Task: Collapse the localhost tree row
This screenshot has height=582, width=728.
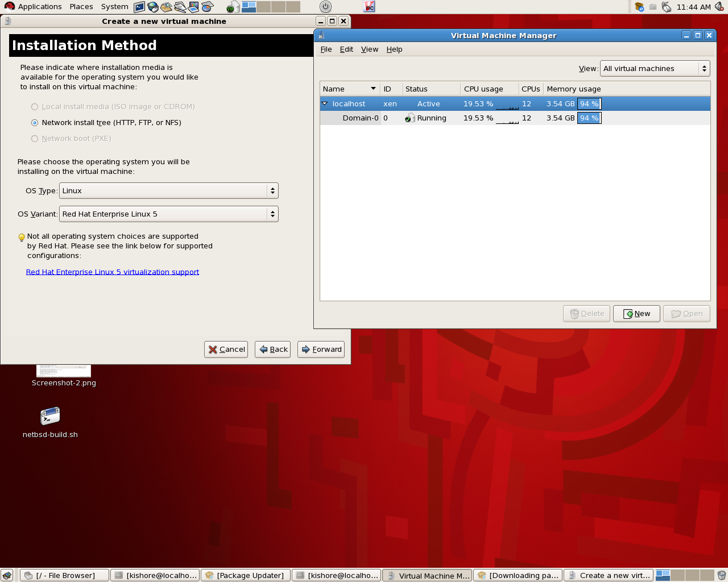Action: (x=325, y=104)
